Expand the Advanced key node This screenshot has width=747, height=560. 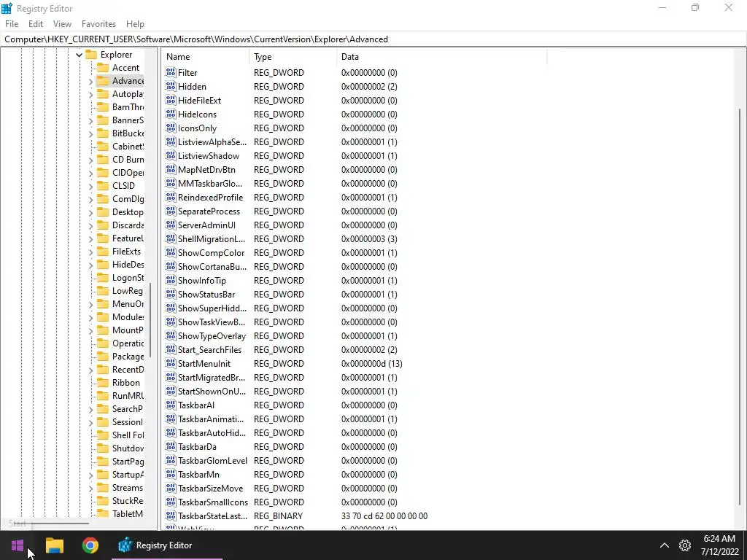pyautogui.click(x=90, y=81)
